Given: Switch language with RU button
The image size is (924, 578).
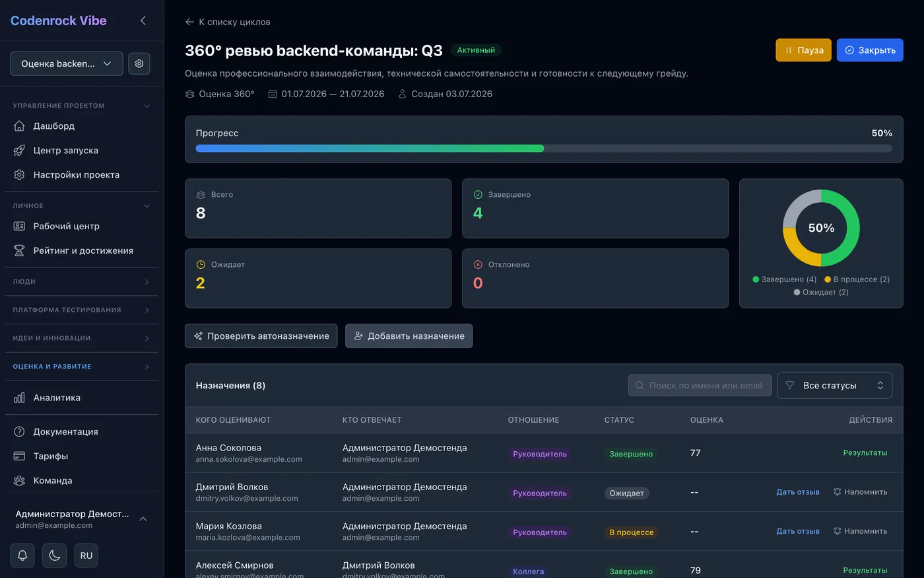Looking at the screenshot, I should tap(86, 556).
